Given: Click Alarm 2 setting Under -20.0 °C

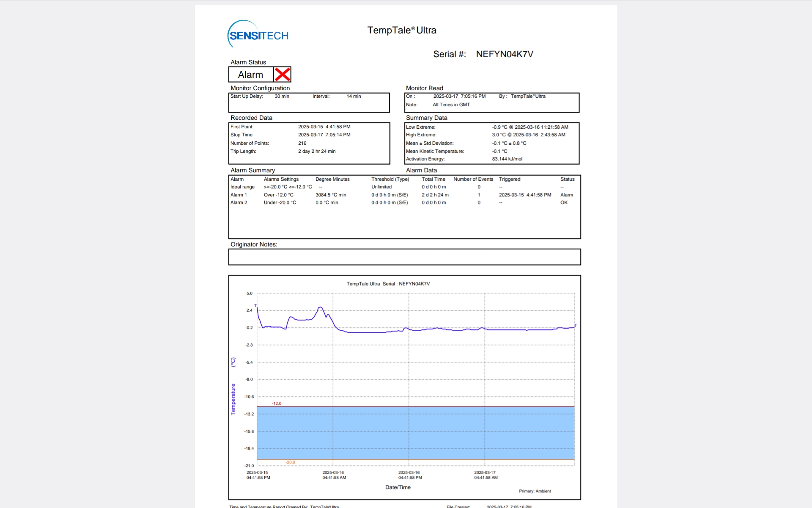Looking at the screenshot, I should (280, 202).
